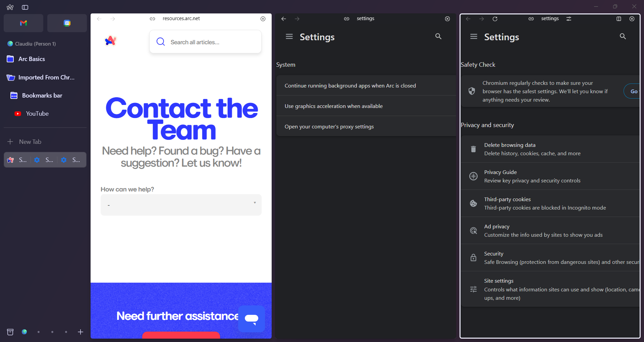The image size is (644, 342).
Task: Go back in the middle settings pane
Action: point(284,19)
